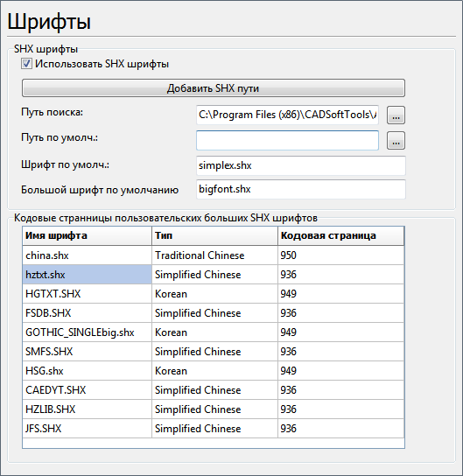Select the hztxt.shx cell
463x476 pixels.
[87, 275]
